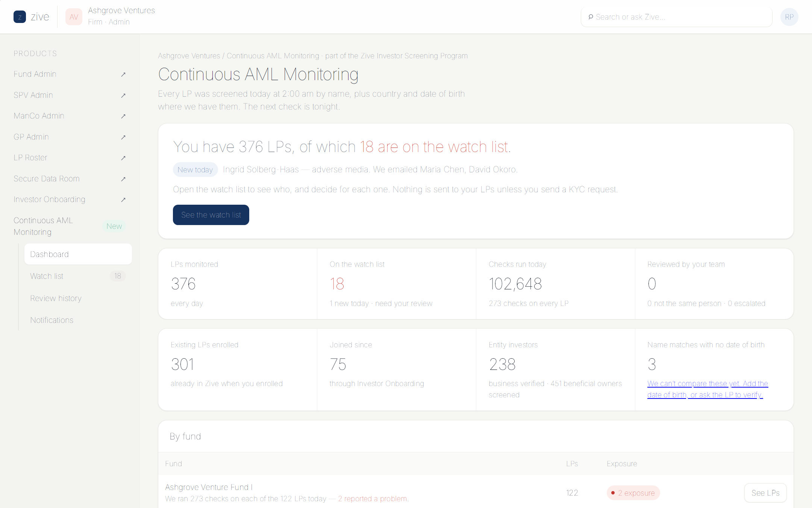The width and height of the screenshot is (812, 508).
Task: Click the Entity investors 238 card
Action: pos(556,370)
